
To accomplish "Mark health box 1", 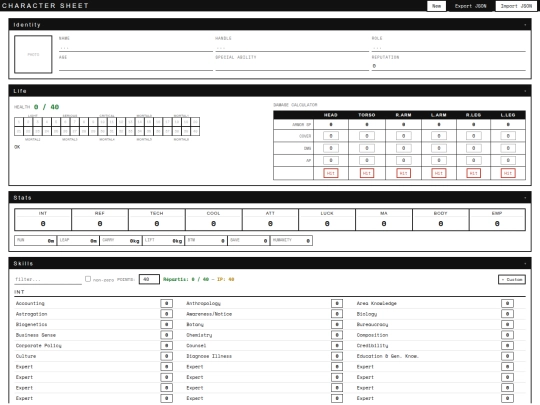I will (x=19, y=122).
